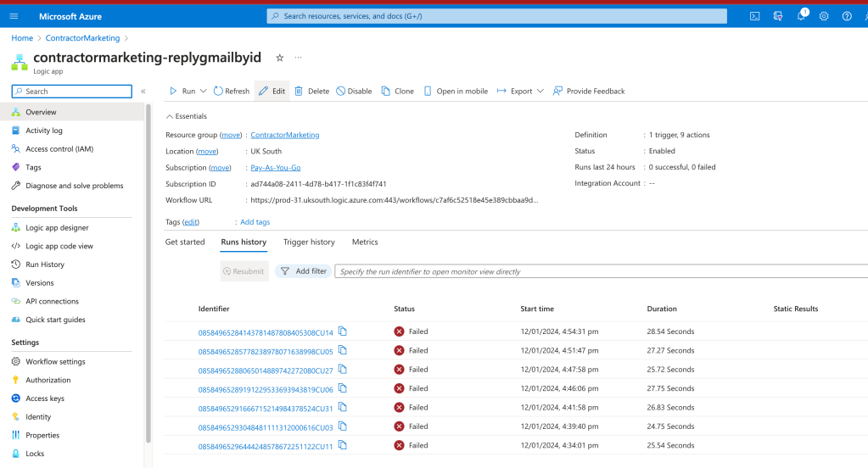Copy identifier of the run ending CU06
The height and width of the screenshot is (468, 868).
(343, 388)
